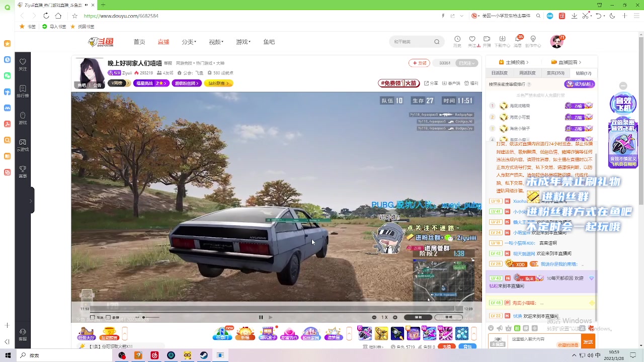Open the 甜蜜告白 activity icon

(289, 334)
